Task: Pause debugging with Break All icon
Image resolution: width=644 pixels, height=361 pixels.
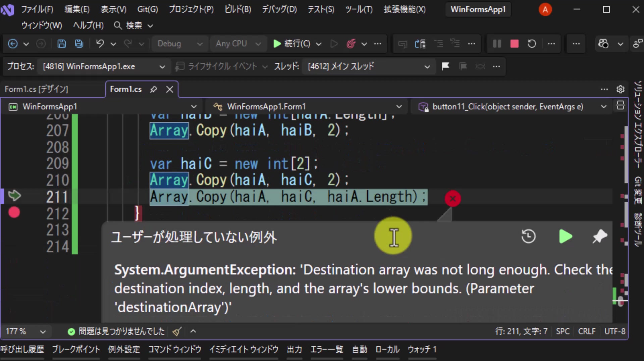Action: coord(497,44)
